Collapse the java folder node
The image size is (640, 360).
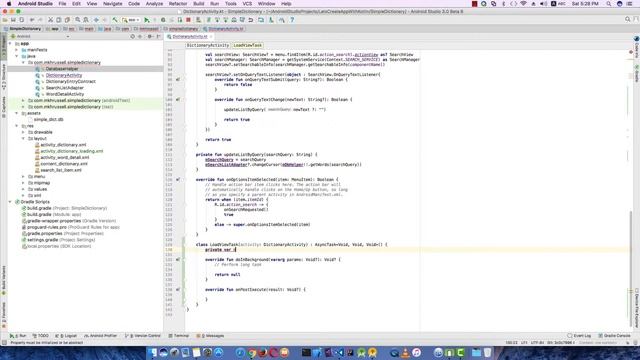(17, 56)
